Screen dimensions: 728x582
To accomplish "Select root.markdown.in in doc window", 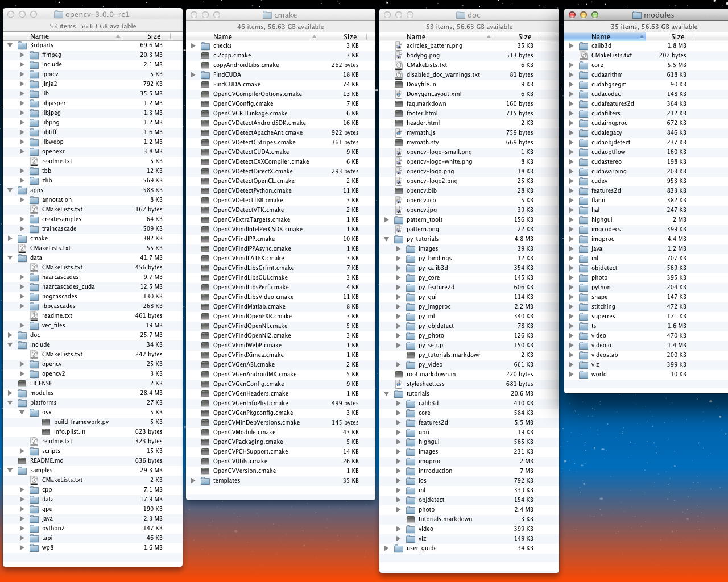I will click(431, 375).
